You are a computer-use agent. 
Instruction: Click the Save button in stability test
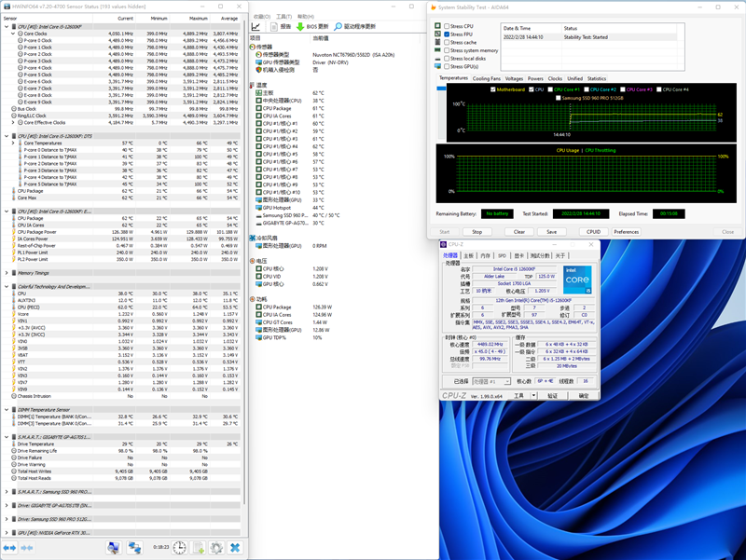551,232
